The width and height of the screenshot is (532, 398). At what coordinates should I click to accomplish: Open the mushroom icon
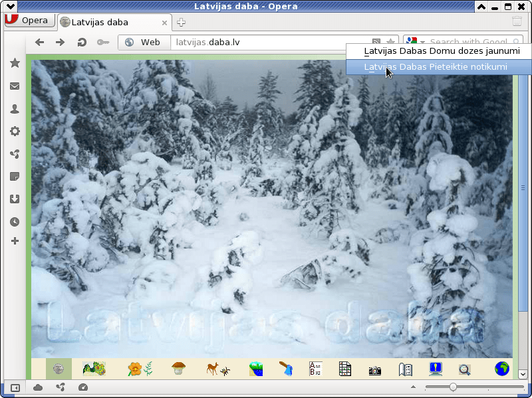coord(178,368)
